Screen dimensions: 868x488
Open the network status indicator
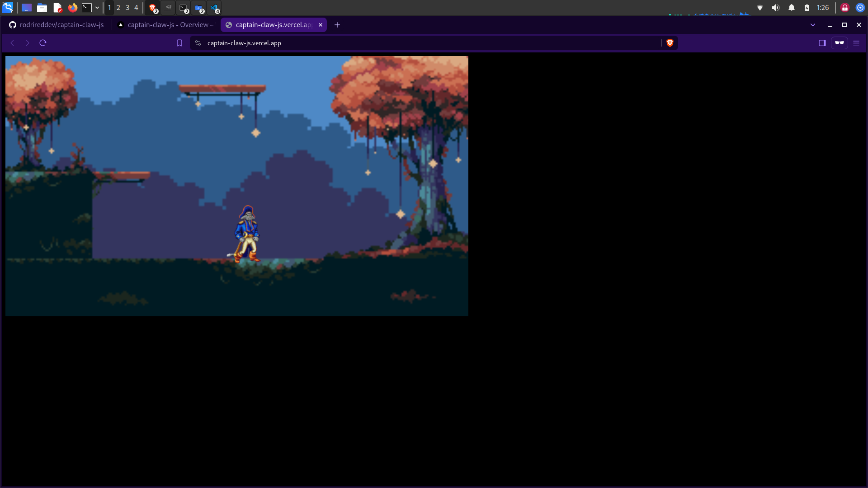click(760, 8)
